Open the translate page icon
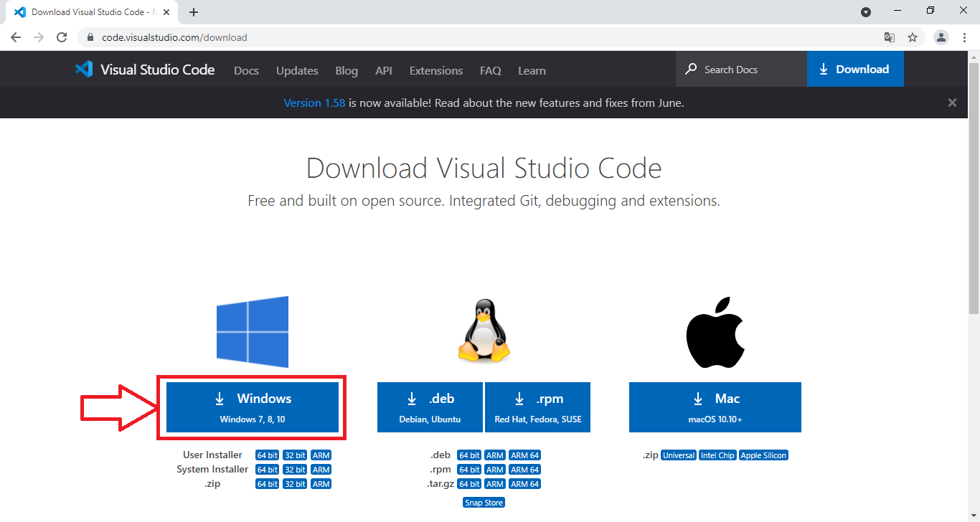The image size is (980, 522). [890, 37]
